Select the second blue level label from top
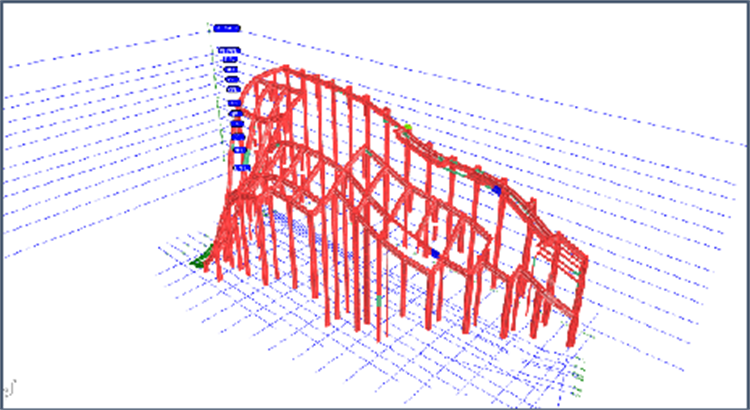This screenshot has height=410, width=750. [227, 49]
